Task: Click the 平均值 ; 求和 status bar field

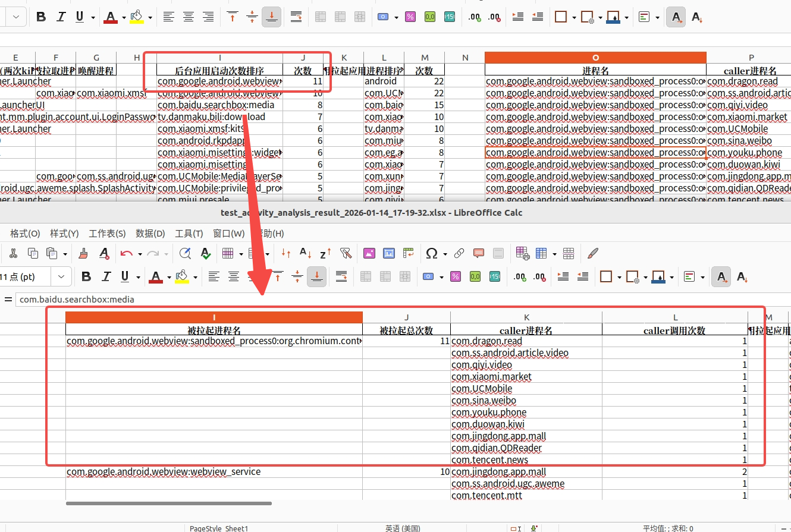Action: click(668, 528)
